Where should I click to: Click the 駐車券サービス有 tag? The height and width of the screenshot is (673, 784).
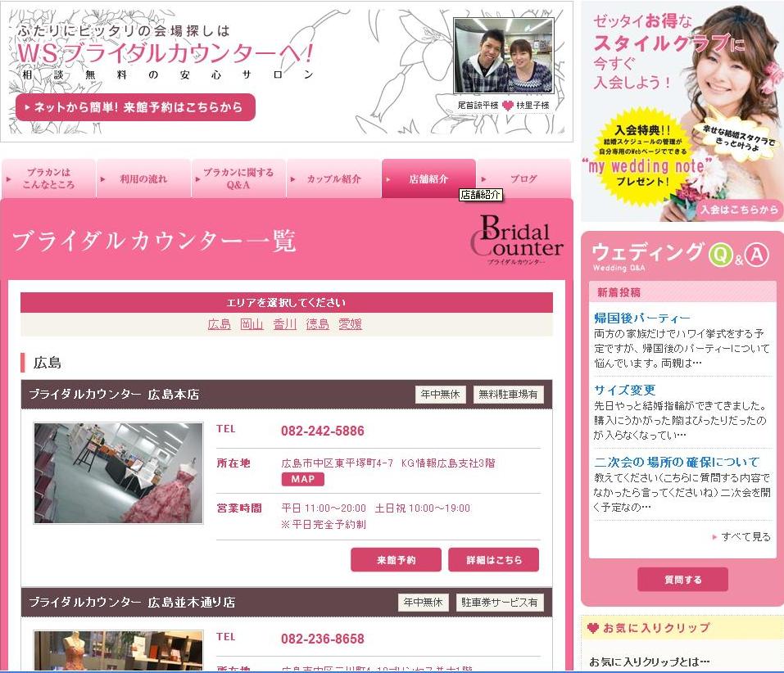[500, 602]
